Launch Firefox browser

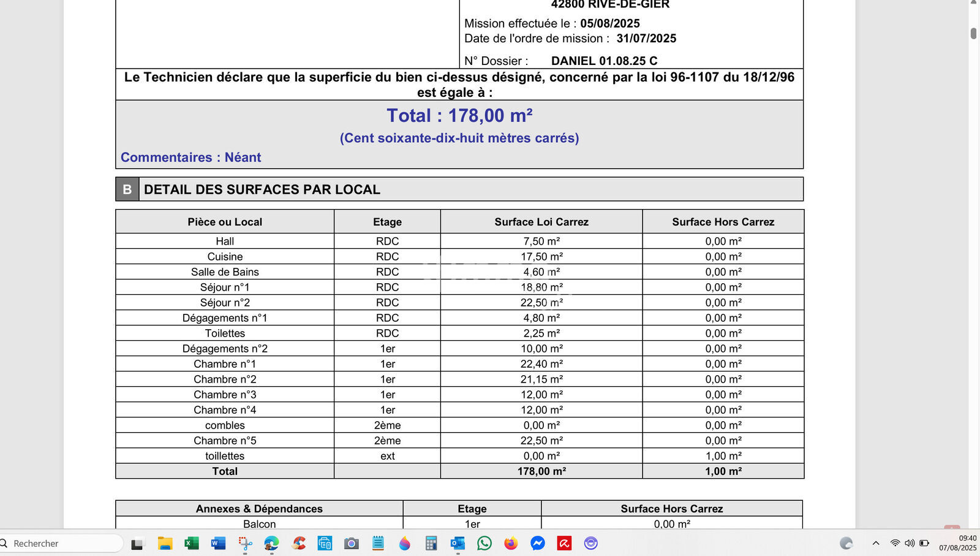click(x=511, y=543)
